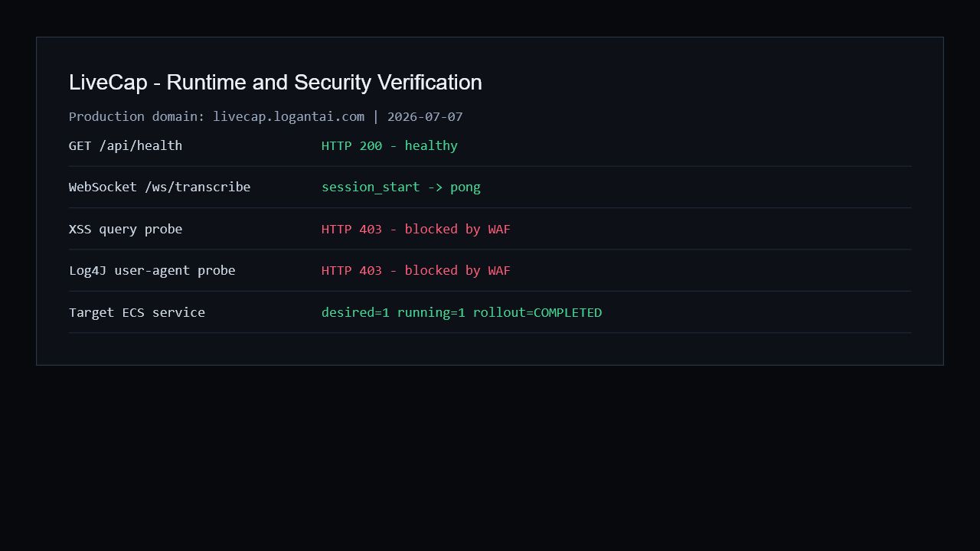
Task: Select the Production domain livecap.logantai.com line
Action: coord(266,116)
